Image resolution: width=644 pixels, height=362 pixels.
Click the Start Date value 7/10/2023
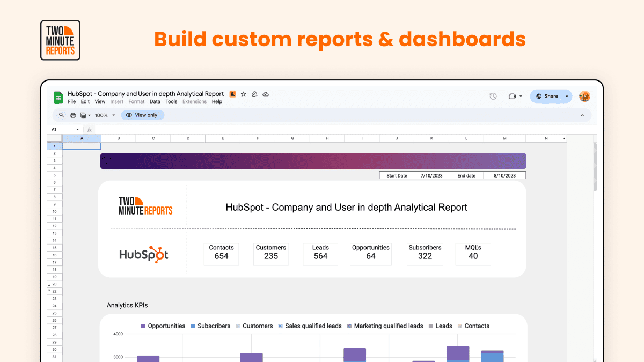coord(431,175)
